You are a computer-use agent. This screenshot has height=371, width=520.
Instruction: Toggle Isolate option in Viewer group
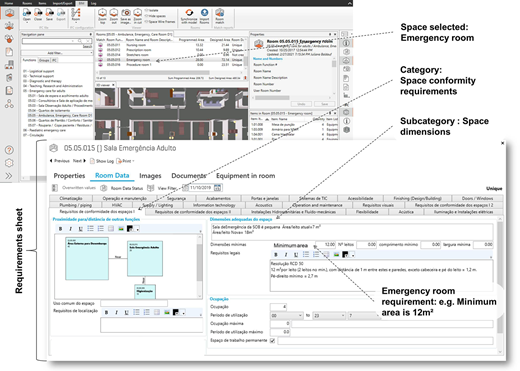pyautogui.click(x=152, y=10)
